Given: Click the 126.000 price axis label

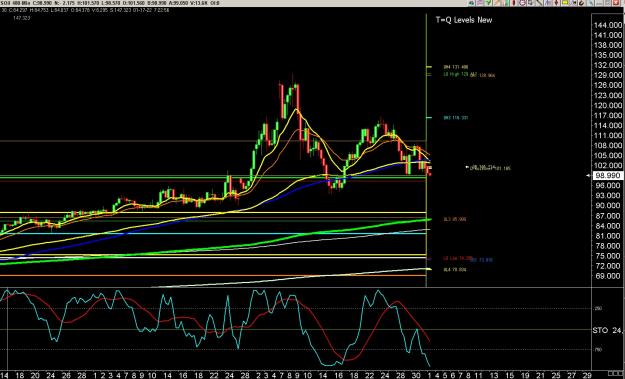Looking at the screenshot, I should point(608,85).
